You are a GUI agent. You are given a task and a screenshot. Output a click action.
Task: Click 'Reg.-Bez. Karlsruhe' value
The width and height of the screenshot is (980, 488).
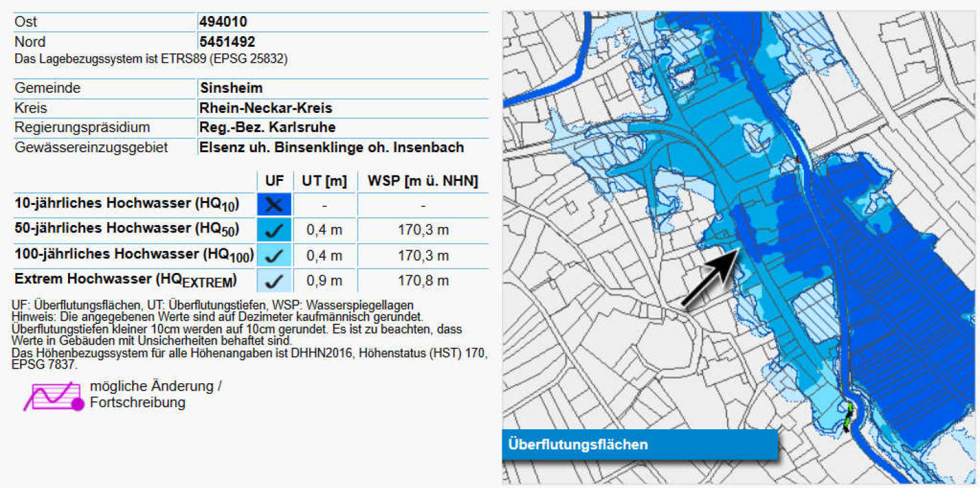click(x=267, y=128)
